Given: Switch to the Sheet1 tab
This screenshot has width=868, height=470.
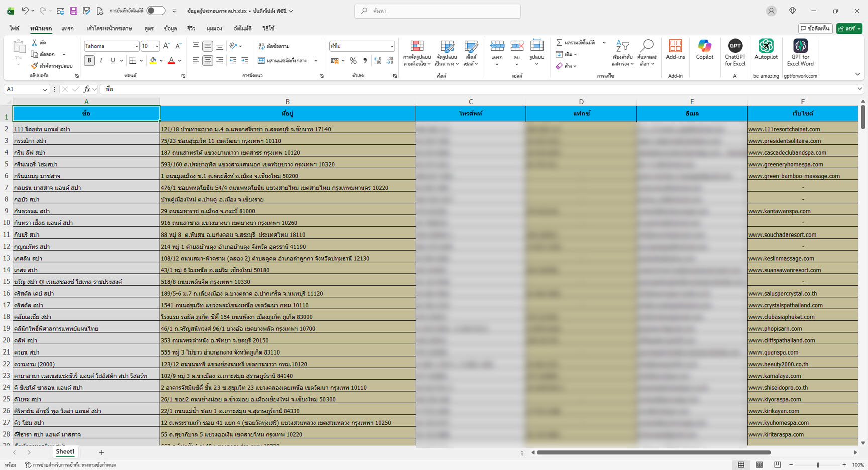Looking at the screenshot, I should tap(65, 452).
